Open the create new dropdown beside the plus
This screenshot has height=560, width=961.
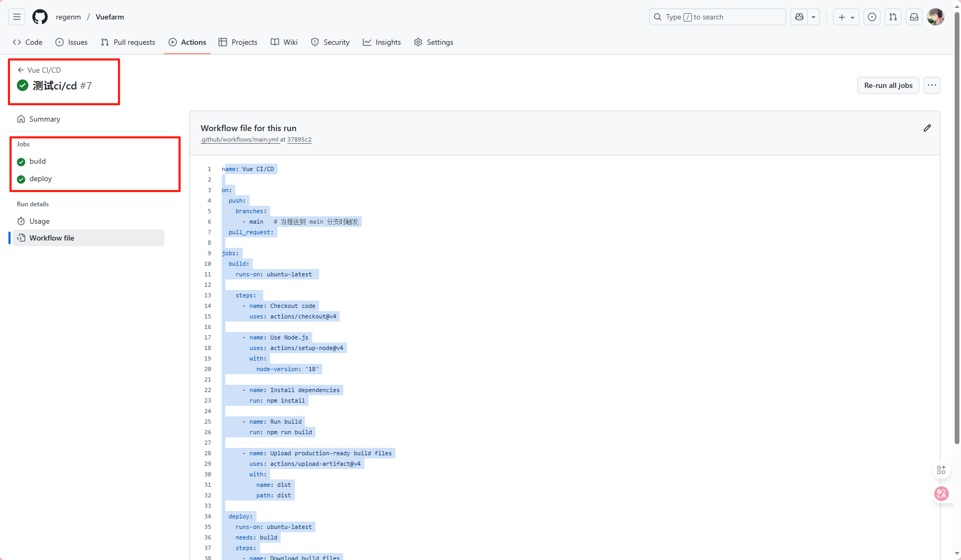[x=851, y=16]
